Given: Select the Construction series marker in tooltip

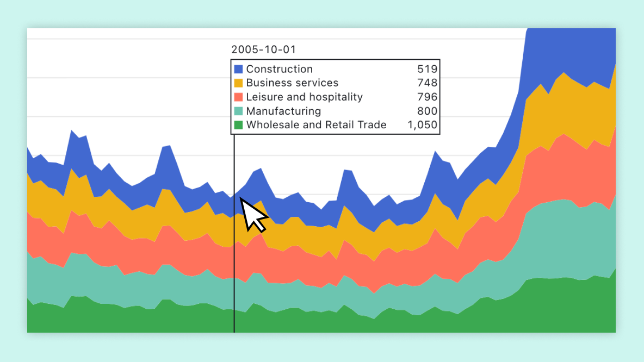Looking at the screenshot, I should click(x=238, y=69).
